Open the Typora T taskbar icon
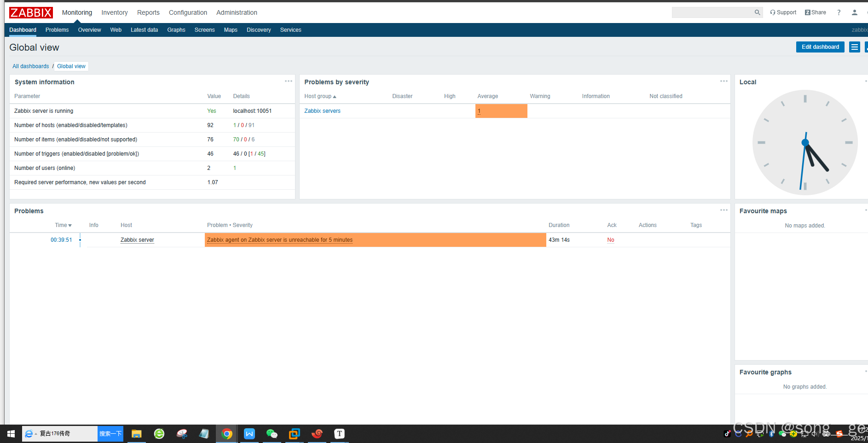Image resolution: width=868 pixels, height=443 pixels. coord(340,434)
